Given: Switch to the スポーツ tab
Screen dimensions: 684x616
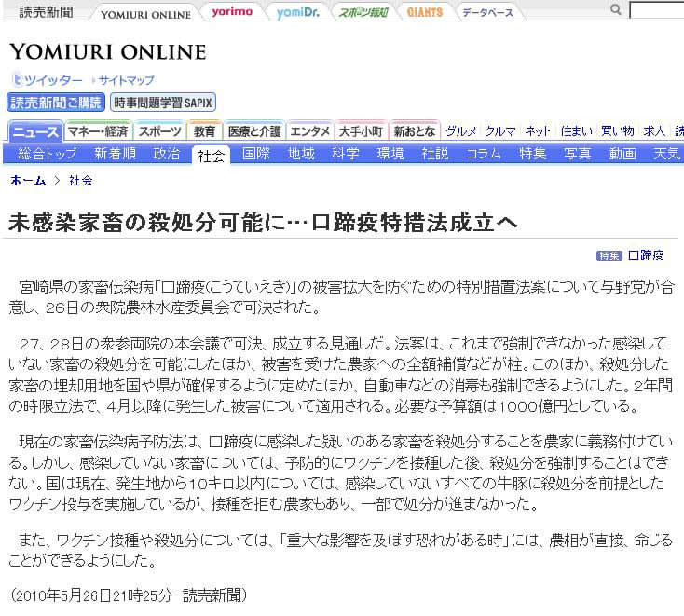Looking at the screenshot, I should coord(160,131).
